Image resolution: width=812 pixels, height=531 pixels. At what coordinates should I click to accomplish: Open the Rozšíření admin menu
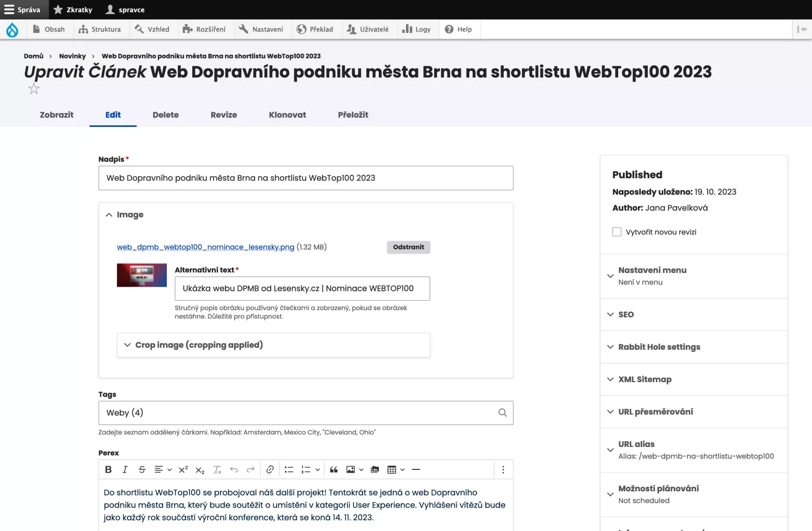click(204, 29)
